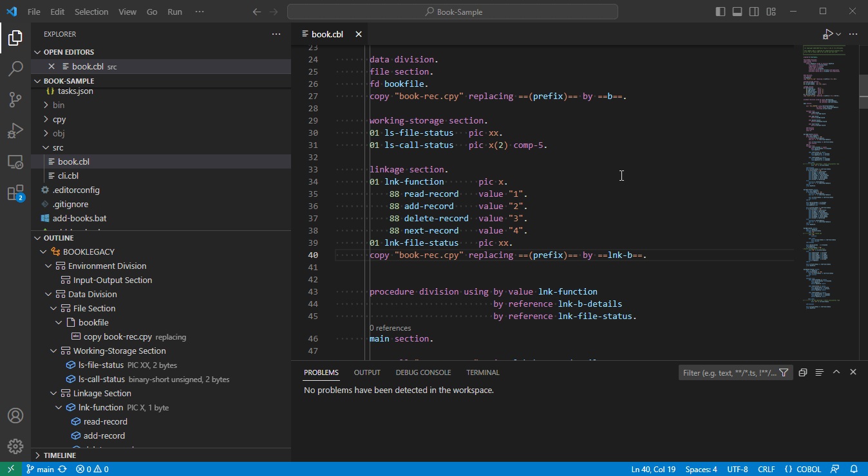Open the Extensions view
The height and width of the screenshot is (476, 868).
(x=15, y=193)
